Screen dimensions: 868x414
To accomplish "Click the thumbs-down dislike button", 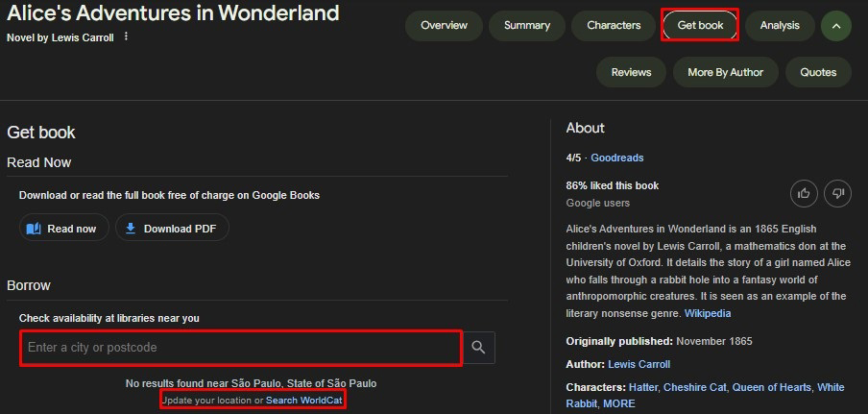I will click(837, 193).
